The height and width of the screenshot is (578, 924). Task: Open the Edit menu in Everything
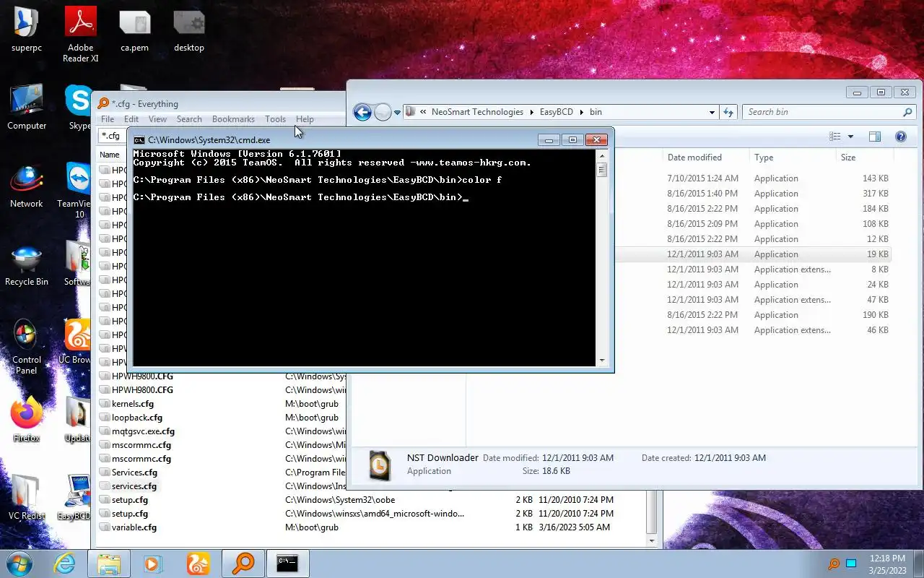[x=131, y=119]
